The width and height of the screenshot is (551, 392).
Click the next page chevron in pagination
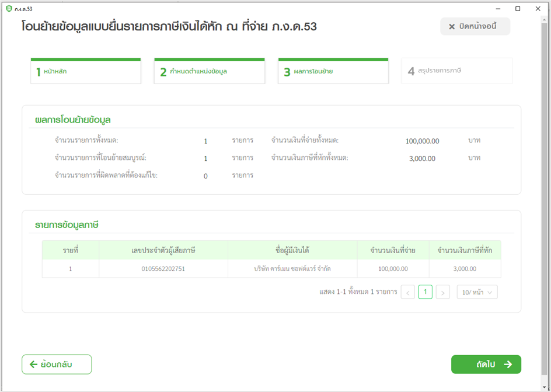[442, 292]
